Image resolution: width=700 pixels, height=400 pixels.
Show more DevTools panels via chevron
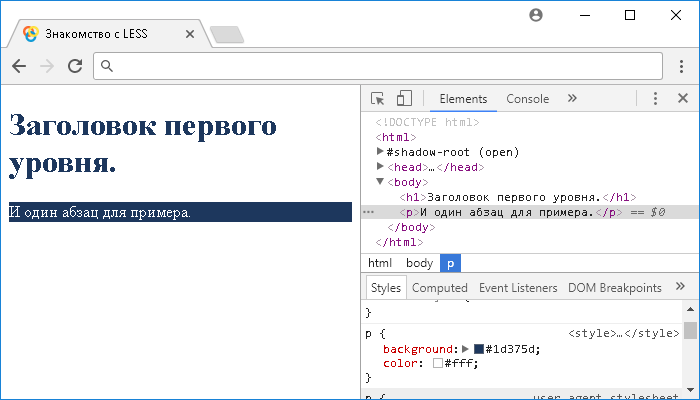(x=572, y=99)
